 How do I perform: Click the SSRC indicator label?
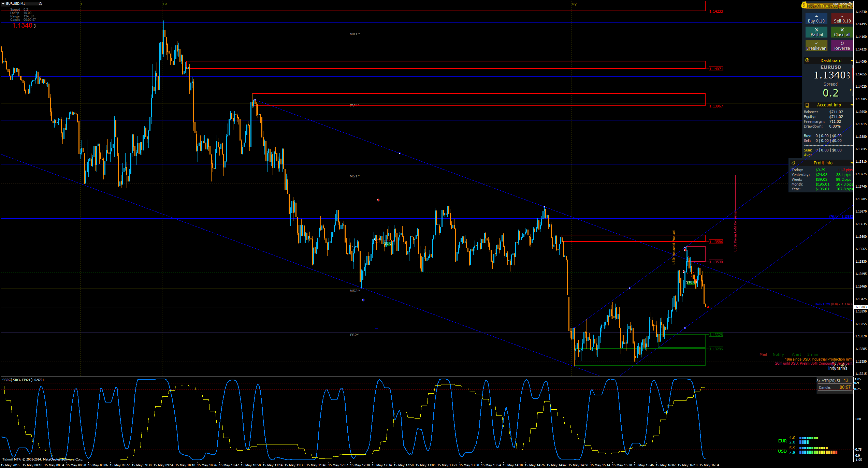click(23, 380)
